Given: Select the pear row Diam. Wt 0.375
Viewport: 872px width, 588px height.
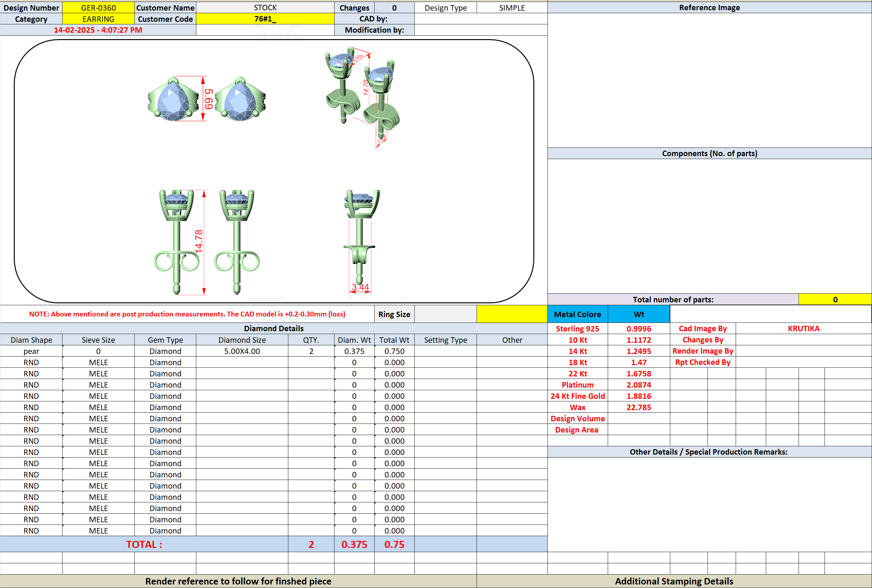Looking at the screenshot, I should coord(354,351).
